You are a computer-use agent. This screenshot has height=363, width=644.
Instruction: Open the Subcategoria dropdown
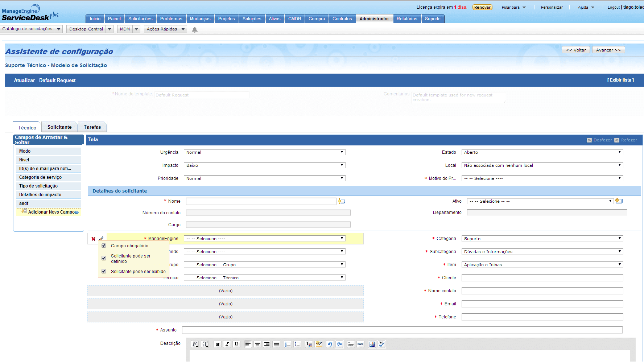(x=542, y=252)
